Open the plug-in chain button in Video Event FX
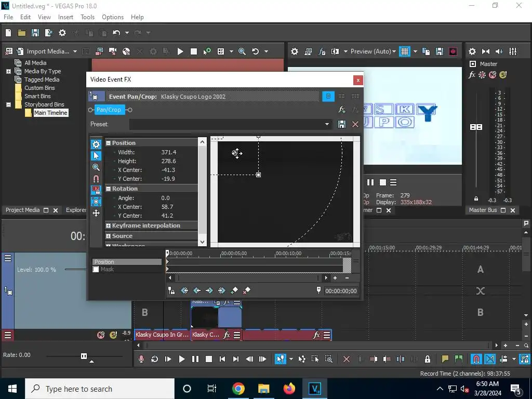 pos(342,110)
